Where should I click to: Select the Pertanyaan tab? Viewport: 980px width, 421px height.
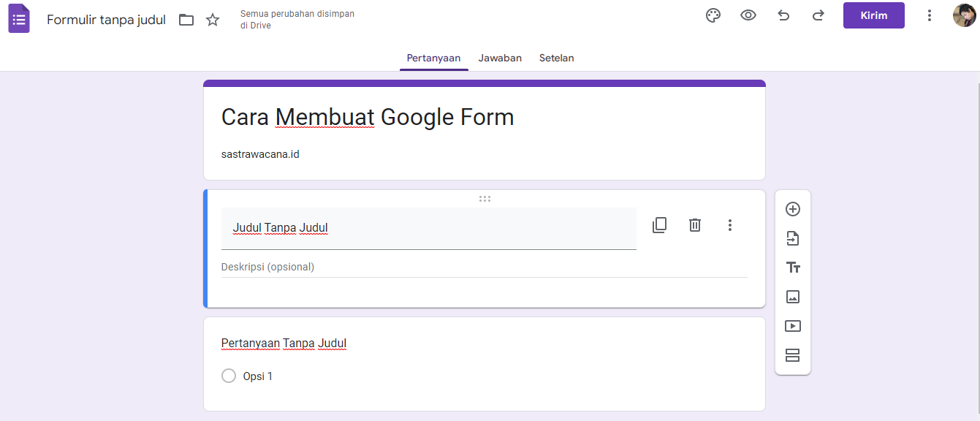(433, 58)
